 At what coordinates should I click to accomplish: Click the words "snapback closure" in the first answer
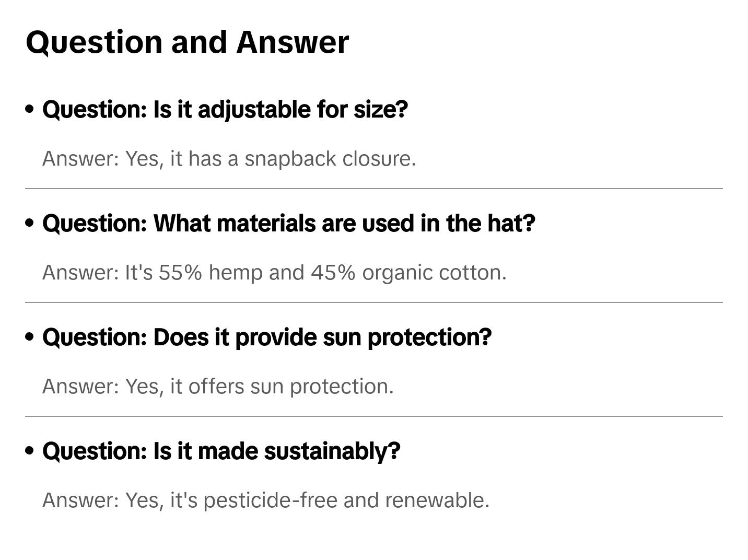tap(330, 159)
